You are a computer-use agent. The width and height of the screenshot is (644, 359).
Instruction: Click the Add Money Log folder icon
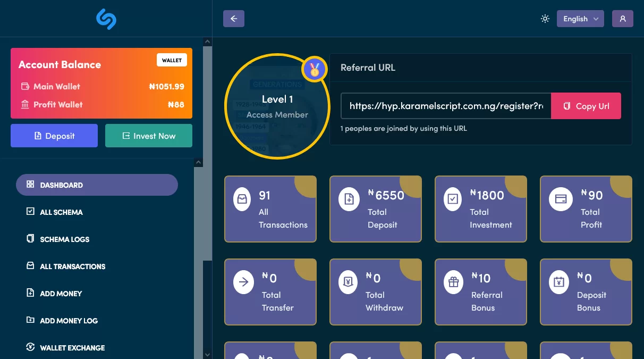[30, 320]
